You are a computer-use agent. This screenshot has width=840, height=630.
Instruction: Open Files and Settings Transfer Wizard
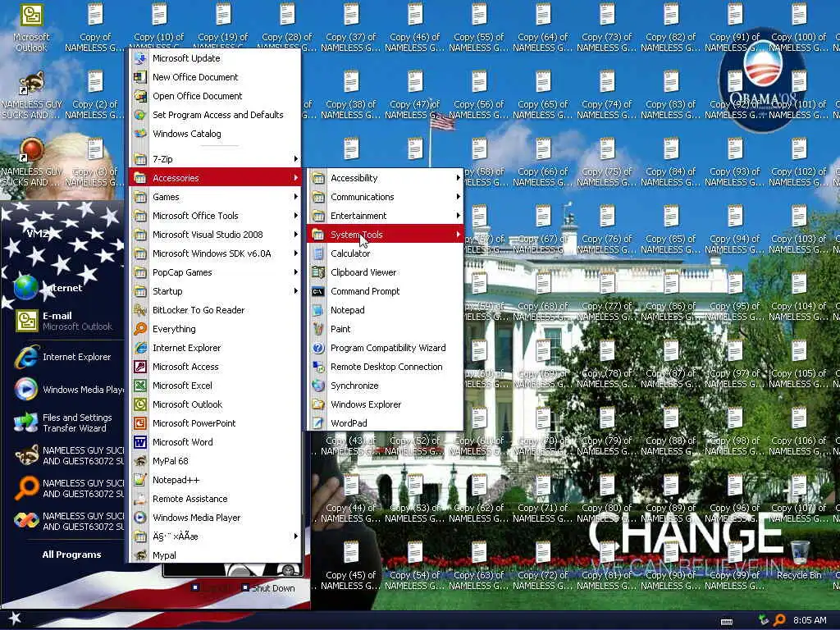(63, 422)
